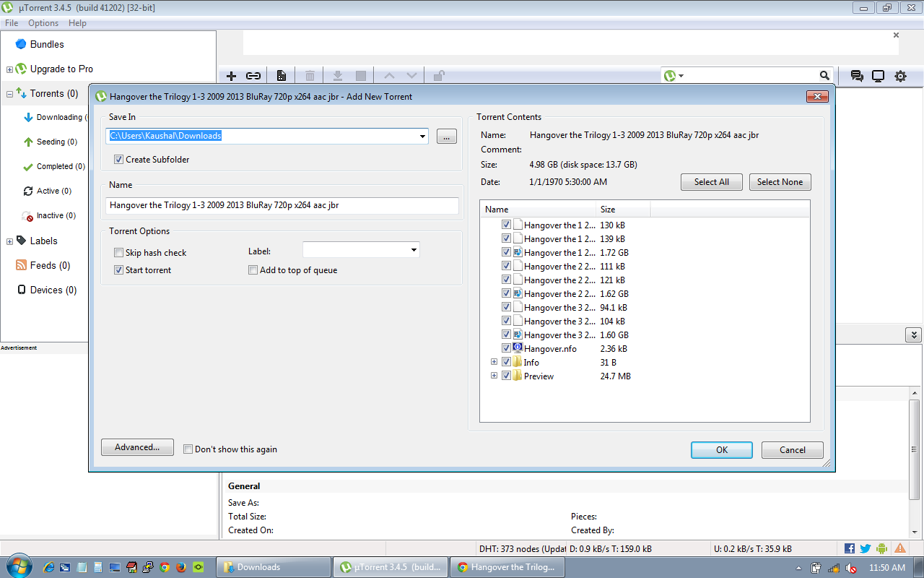
Task: Expand the Info folder in Torrent Contents
Action: [x=494, y=362]
